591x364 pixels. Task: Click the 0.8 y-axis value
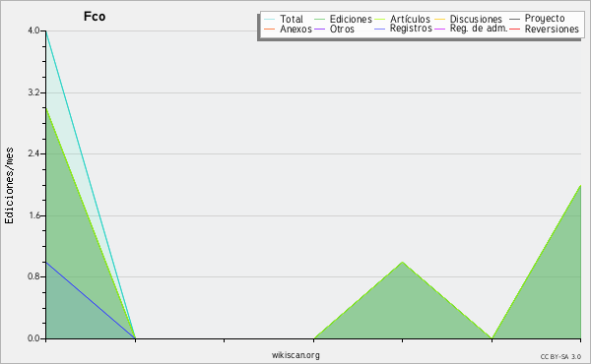click(x=33, y=276)
